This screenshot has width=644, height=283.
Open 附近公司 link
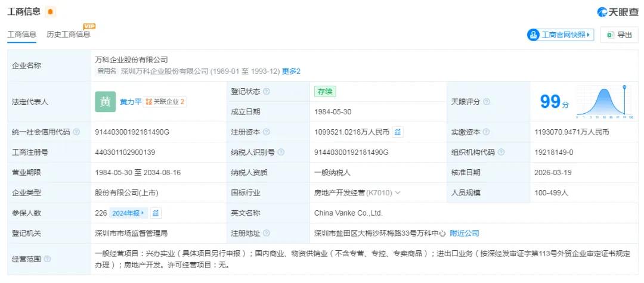tap(464, 234)
